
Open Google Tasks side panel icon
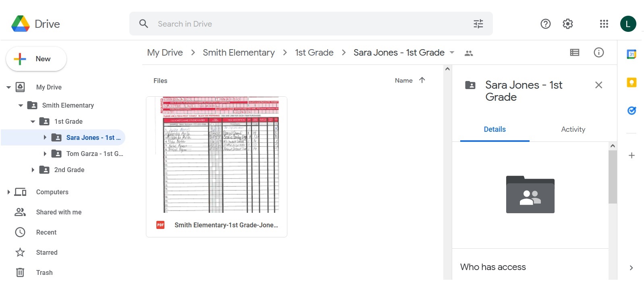(632, 110)
